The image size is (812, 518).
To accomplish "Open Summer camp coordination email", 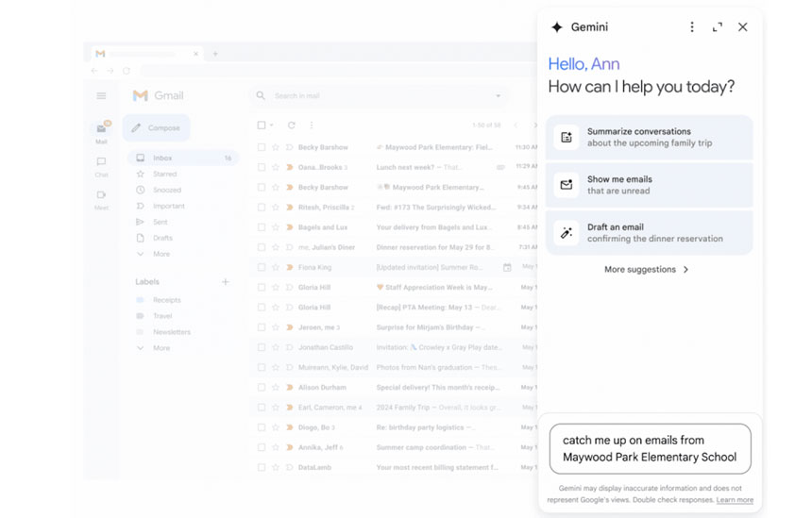I will coord(394,447).
